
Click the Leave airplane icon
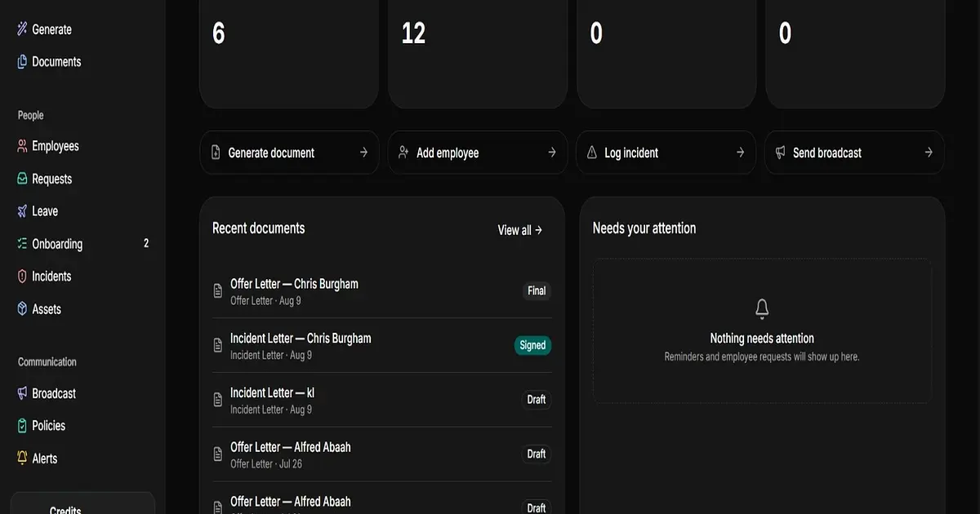tap(22, 211)
